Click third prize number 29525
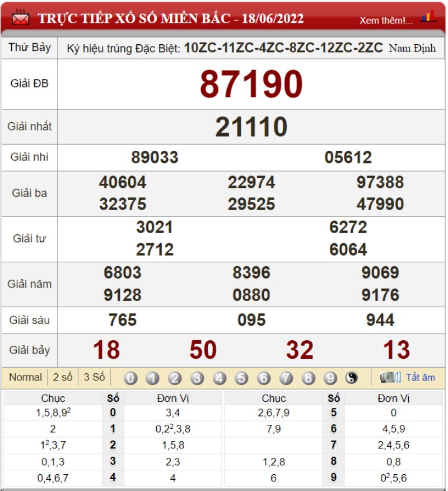Viewport: 448px width, 491px height. point(251,204)
